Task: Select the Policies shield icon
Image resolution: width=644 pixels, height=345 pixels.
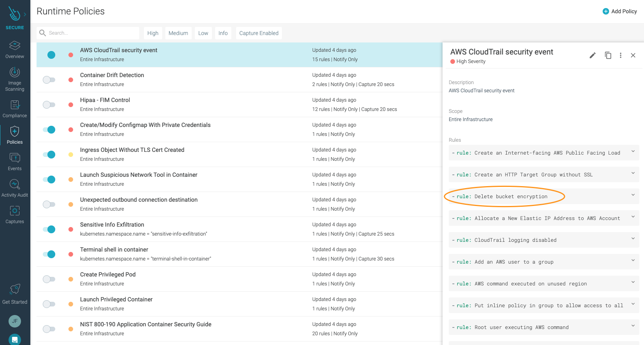Action: (x=15, y=131)
